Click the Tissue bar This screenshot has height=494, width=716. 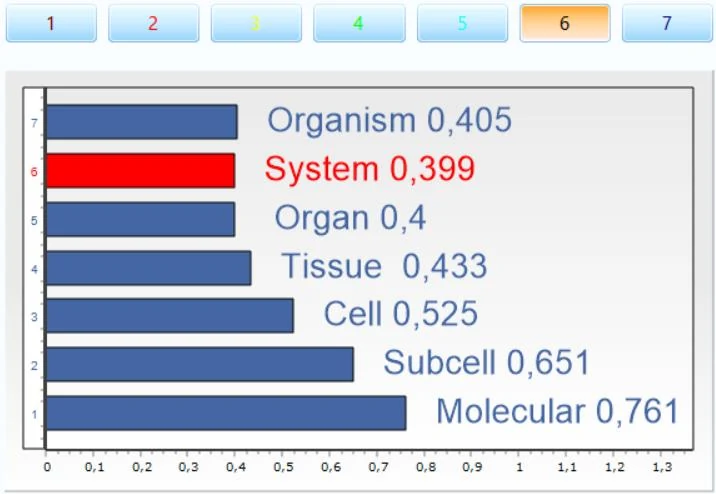[x=149, y=268]
